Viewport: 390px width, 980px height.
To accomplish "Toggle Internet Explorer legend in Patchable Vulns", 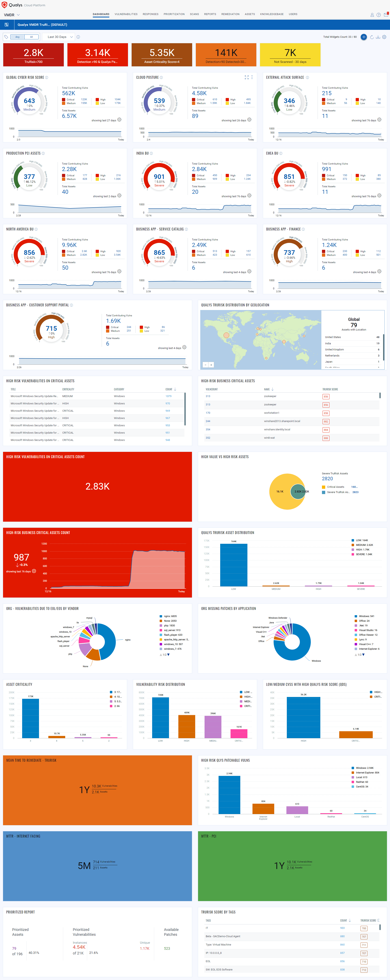I will click(365, 773).
